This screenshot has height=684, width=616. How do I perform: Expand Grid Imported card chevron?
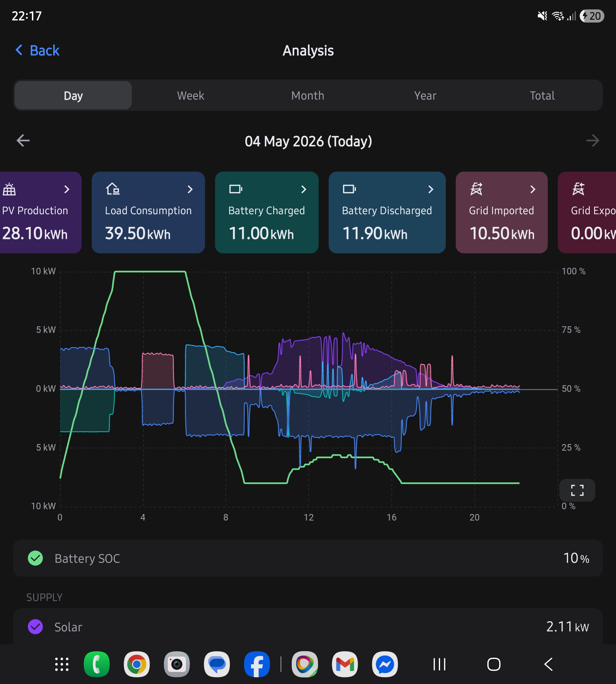coord(533,189)
